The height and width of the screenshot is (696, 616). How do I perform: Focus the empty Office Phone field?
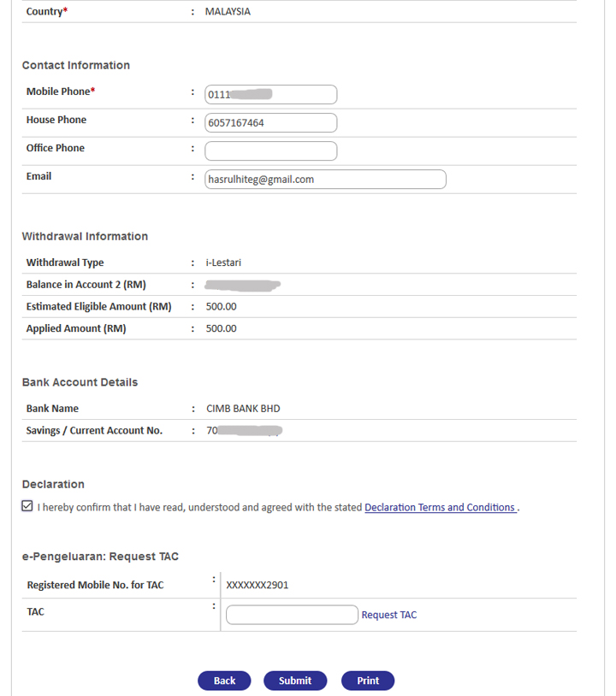coord(270,150)
